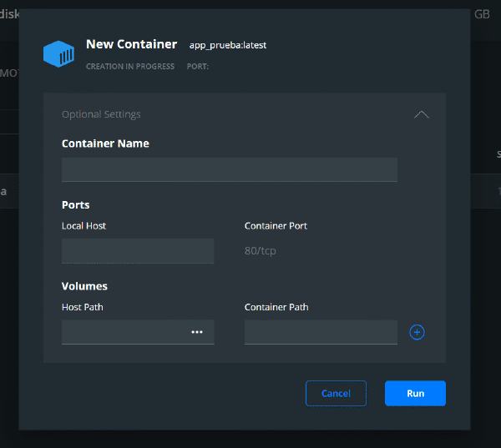Screen dimensions: 501x448
Task: Click the 80/tcp container port value
Action: click(x=261, y=250)
